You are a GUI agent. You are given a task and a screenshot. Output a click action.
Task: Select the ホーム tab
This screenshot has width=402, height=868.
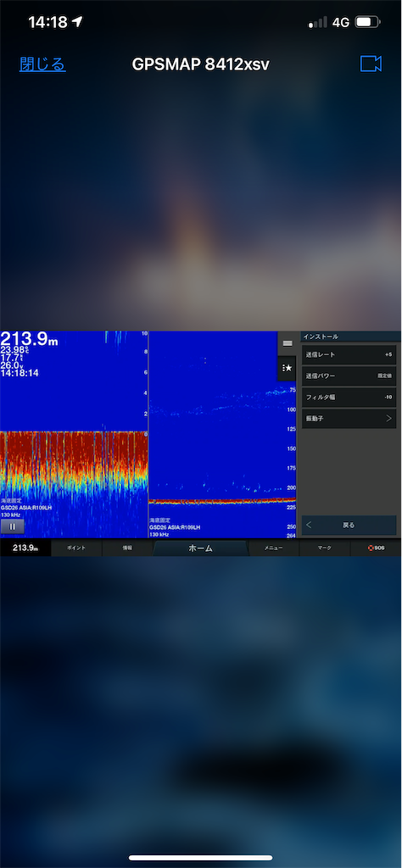click(200, 548)
